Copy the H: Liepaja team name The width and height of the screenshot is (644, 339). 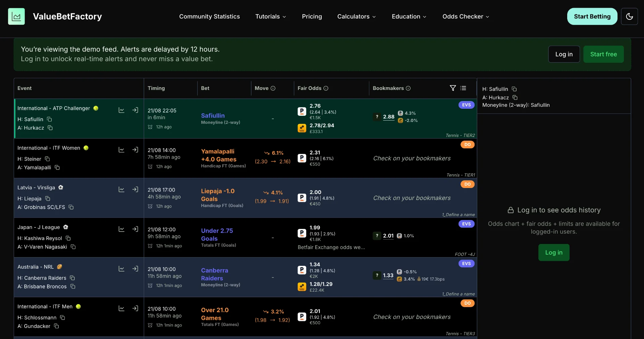[47, 198]
